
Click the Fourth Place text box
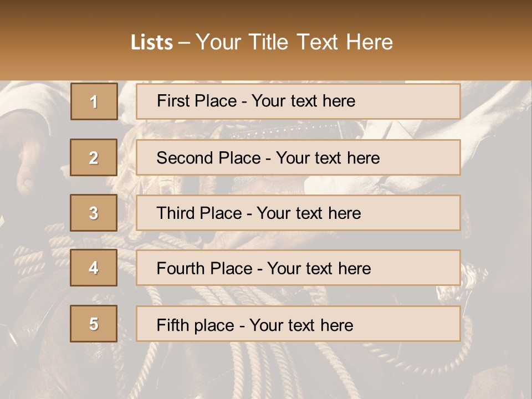pyautogui.click(x=298, y=268)
